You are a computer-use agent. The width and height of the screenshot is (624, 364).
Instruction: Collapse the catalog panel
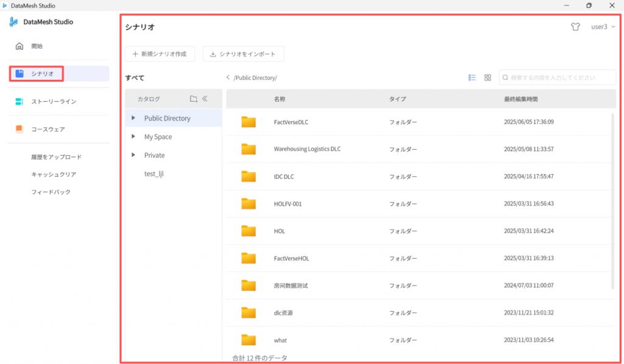tap(205, 99)
